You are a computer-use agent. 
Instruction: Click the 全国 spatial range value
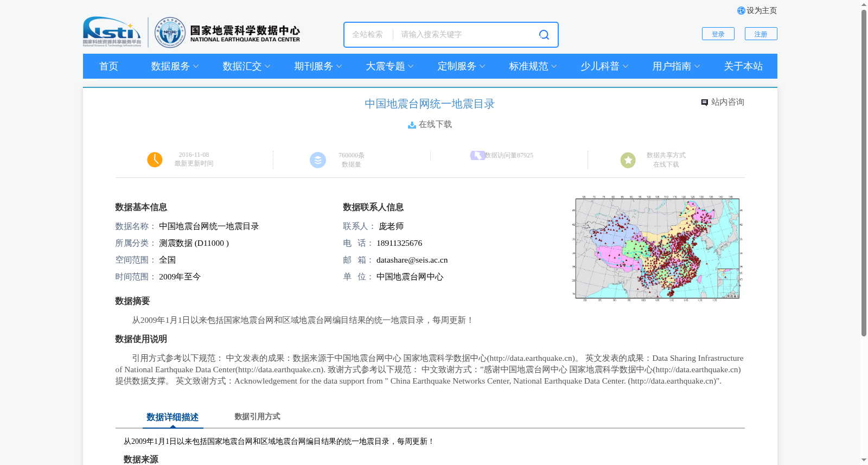(x=167, y=260)
